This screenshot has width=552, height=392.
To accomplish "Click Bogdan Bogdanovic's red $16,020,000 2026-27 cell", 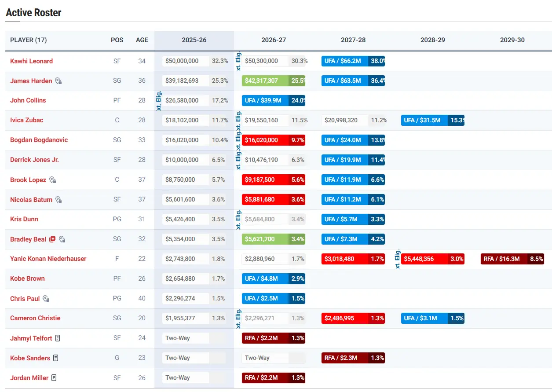I will coord(265,140).
